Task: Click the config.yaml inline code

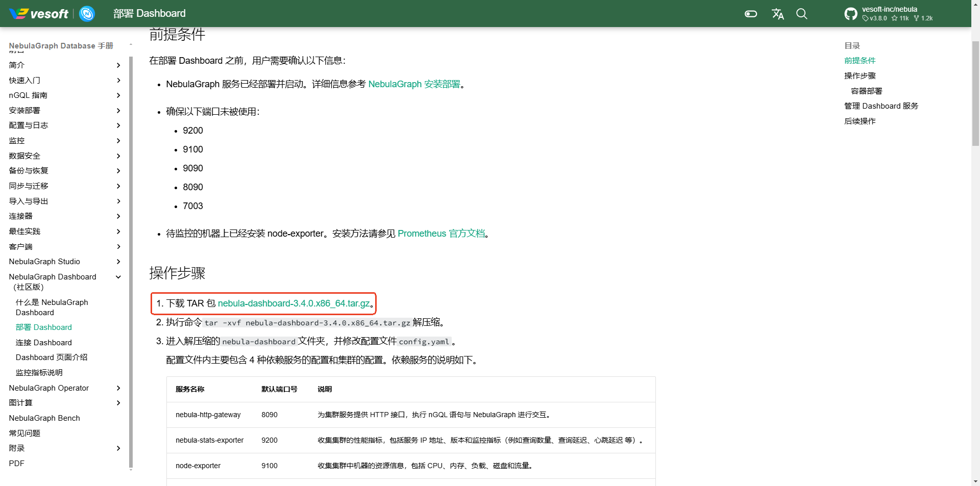Action: (x=424, y=342)
